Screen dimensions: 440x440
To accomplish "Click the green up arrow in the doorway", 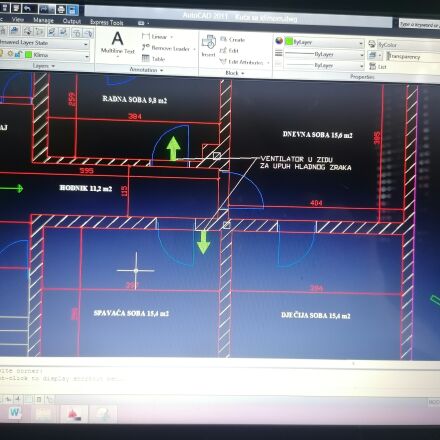I will 173,148.
